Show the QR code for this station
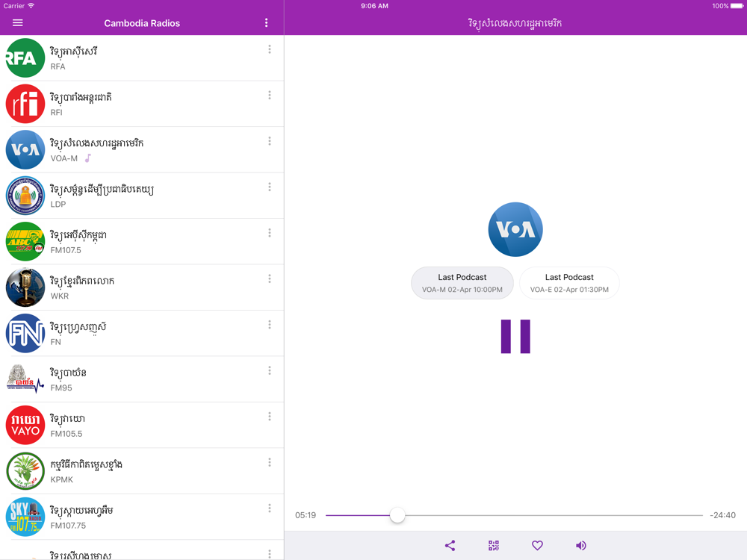The image size is (747, 560). pyautogui.click(x=494, y=546)
